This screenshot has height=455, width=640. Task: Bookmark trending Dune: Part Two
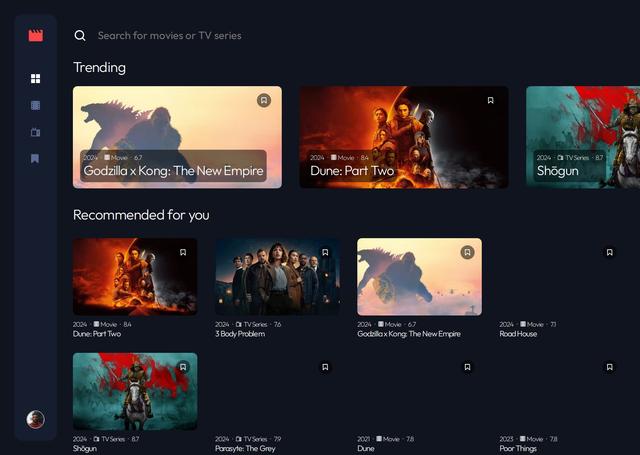pyautogui.click(x=491, y=101)
